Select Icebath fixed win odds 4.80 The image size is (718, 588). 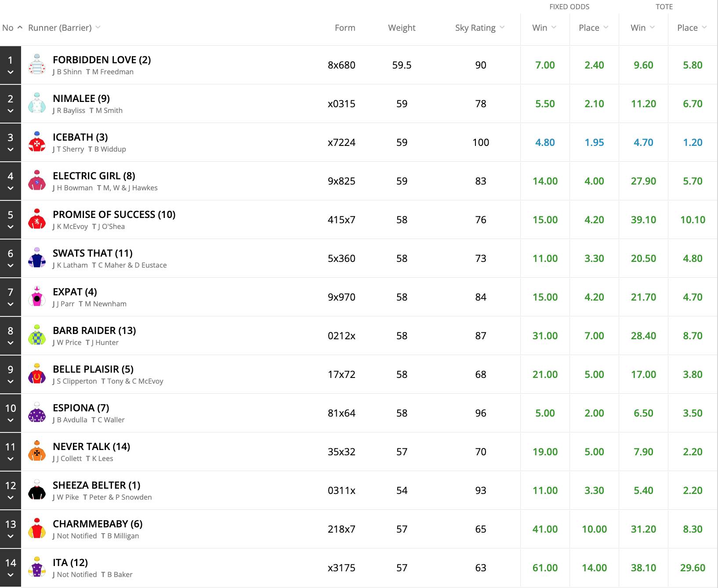545,142
